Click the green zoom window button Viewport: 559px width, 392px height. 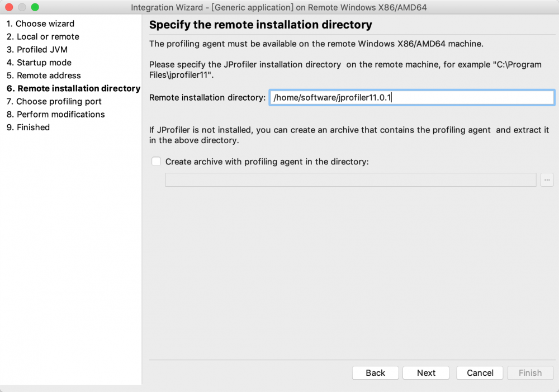point(35,7)
